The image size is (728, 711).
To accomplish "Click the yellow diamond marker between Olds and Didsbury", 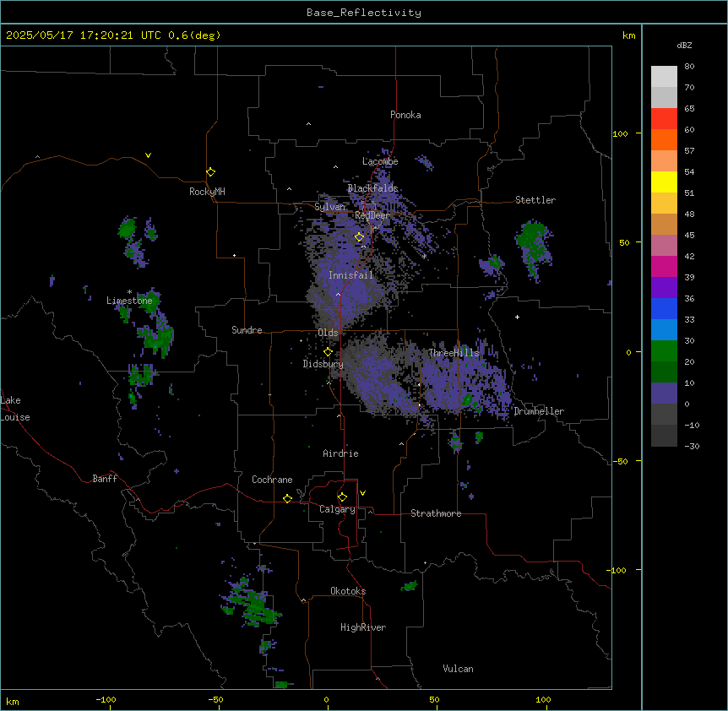I will 328,352.
